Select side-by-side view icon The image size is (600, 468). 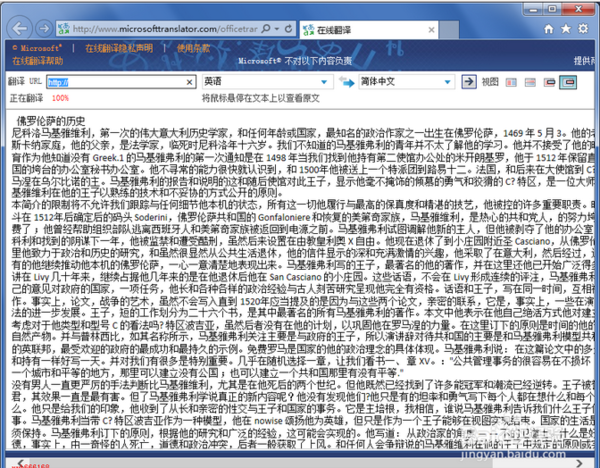511,82
